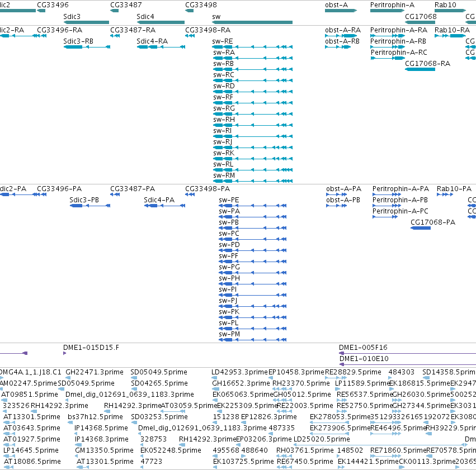This screenshot has width=476, height=470.
Task: Click the RH03761.5prime EST label
Action: click(305, 450)
